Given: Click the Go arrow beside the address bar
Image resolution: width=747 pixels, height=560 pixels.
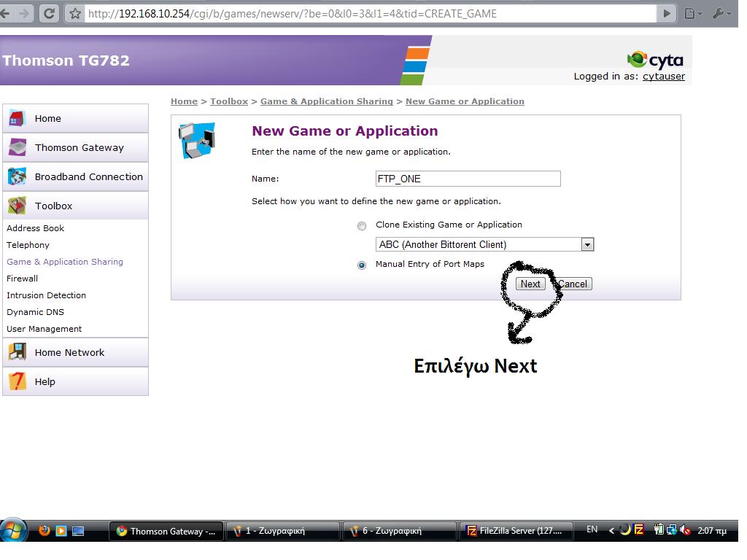Looking at the screenshot, I should pos(667,13).
